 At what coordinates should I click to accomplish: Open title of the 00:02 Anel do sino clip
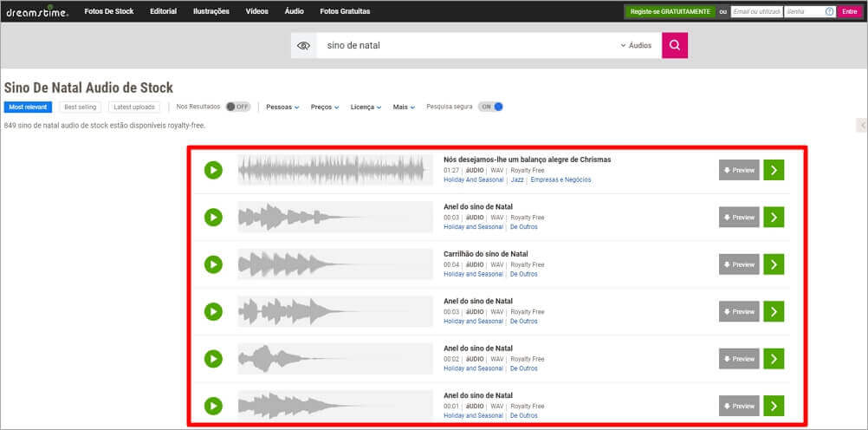click(x=477, y=348)
